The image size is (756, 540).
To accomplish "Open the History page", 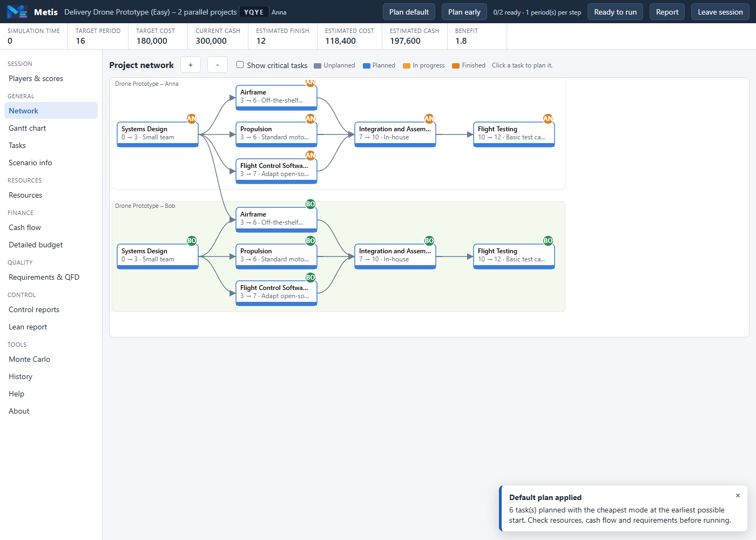I will click(51, 376).
